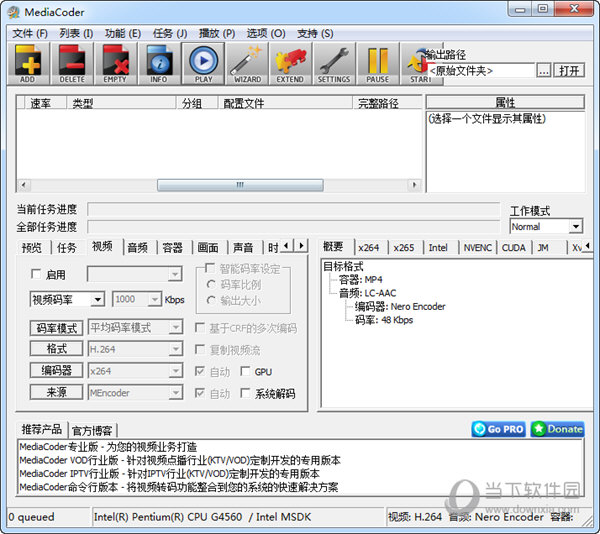Enable the GPU checkbox
The height and width of the screenshot is (534, 600).
coord(245,371)
